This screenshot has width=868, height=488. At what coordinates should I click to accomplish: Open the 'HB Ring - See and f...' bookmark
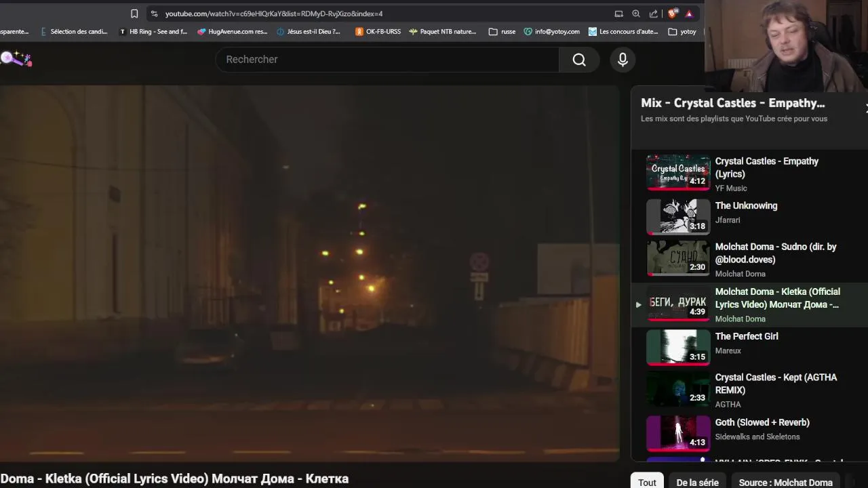153,31
